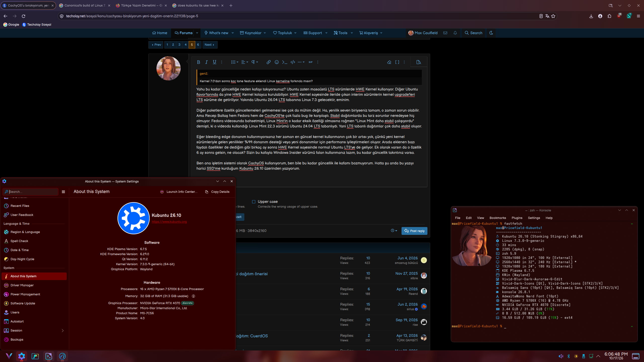Select Software Update in settings sidebar
Viewport: 644px width, 362px height.
(x=34, y=303)
